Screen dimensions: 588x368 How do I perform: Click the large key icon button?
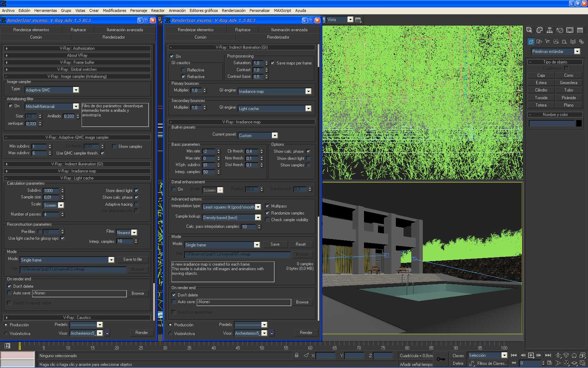(x=441, y=359)
